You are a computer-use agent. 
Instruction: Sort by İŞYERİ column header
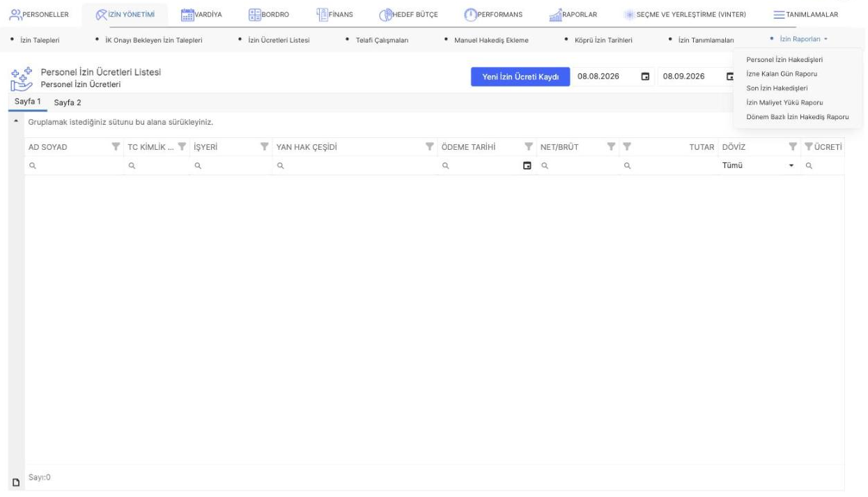click(x=206, y=147)
